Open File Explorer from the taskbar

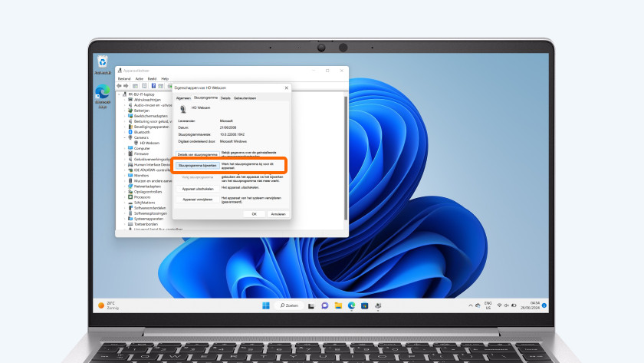(338, 305)
